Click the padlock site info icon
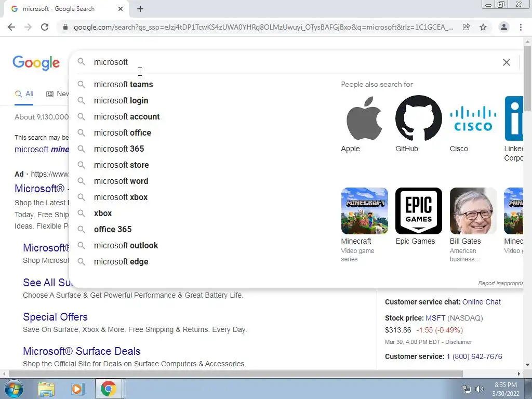Viewport: 532px width, 399px height. click(65, 27)
